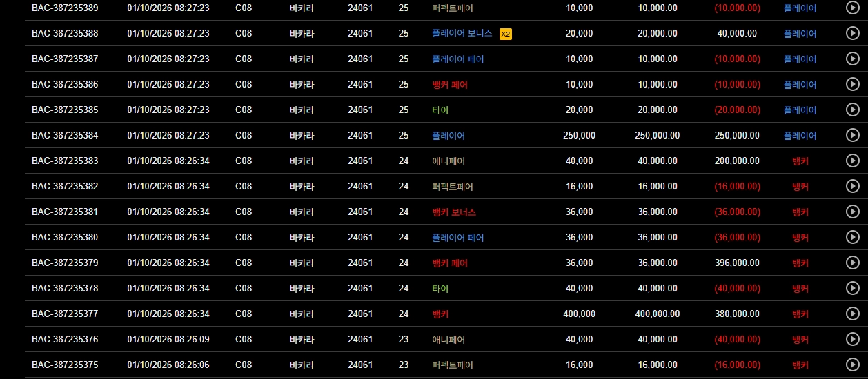This screenshot has height=379, width=868.
Task: Play replay for bet BAC-387235382
Action: (853, 186)
